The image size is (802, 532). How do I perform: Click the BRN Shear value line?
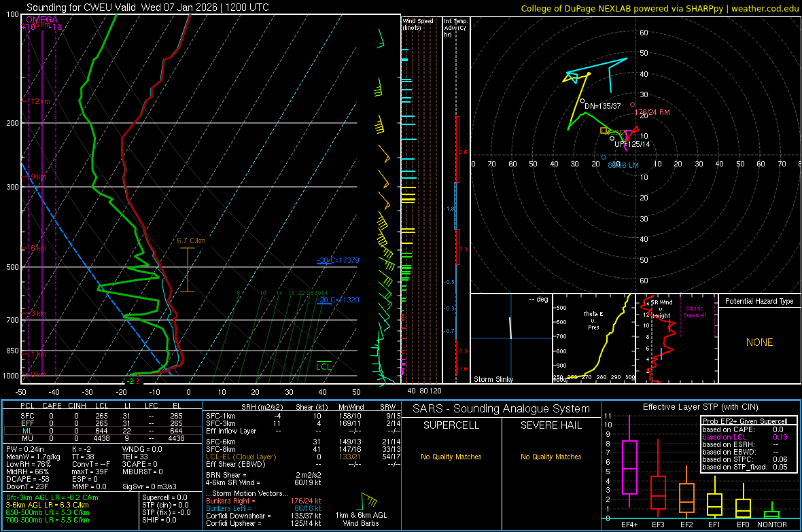point(264,475)
